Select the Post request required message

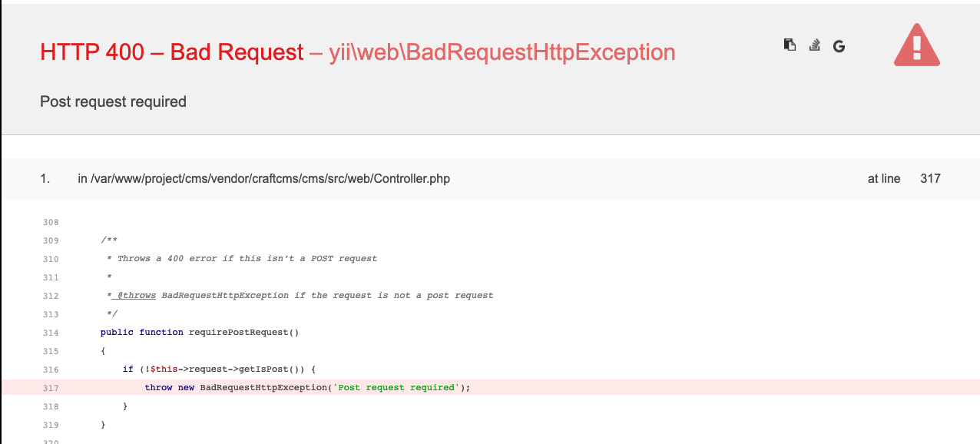113,101
